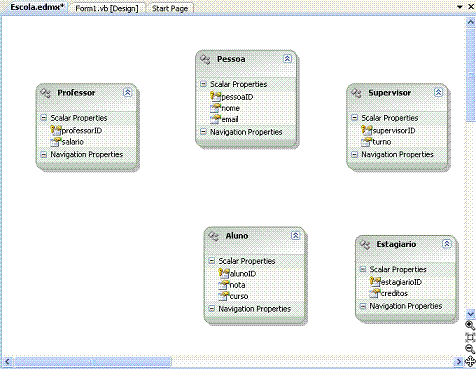Collapse Navigation Properties in Pessoa entity
The image size is (476, 369).
[x=203, y=132]
